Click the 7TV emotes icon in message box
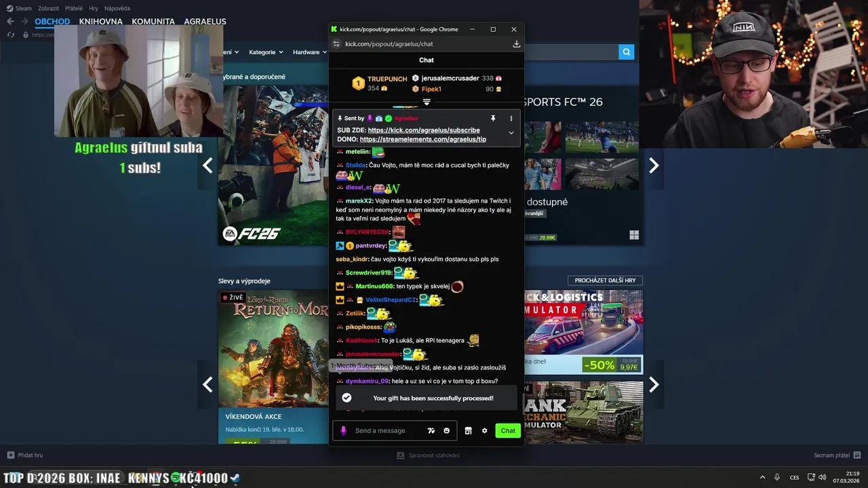Viewport: 868px width, 488px height. [431, 430]
